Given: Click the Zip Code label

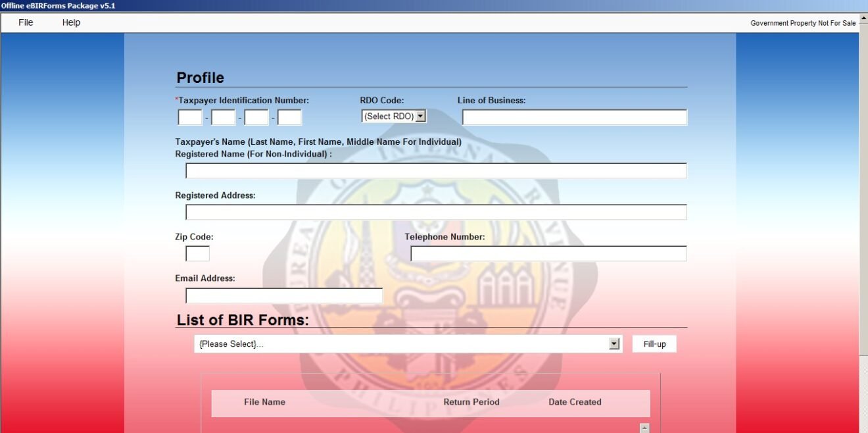Looking at the screenshot, I should coord(194,237).
